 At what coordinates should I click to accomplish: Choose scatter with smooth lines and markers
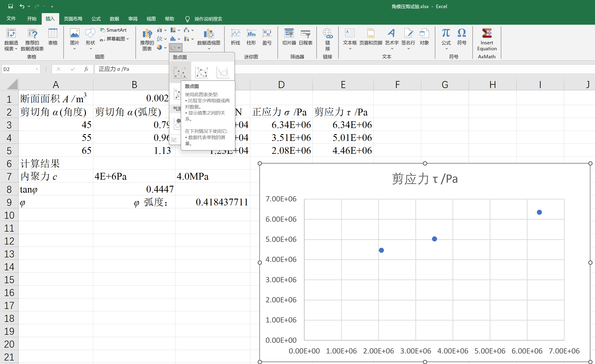[202, 72]
